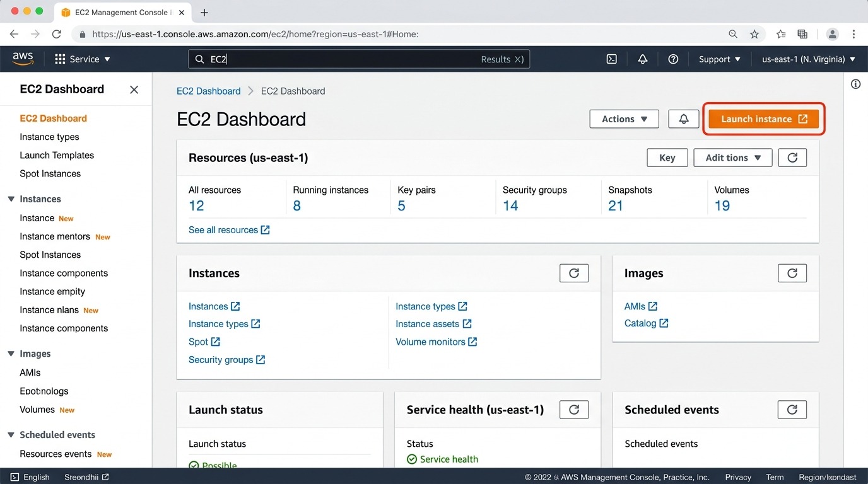Open the Support dropdown
Image resolution: width=868 pixels, height=484 pixels.
[x=719, y=59]
